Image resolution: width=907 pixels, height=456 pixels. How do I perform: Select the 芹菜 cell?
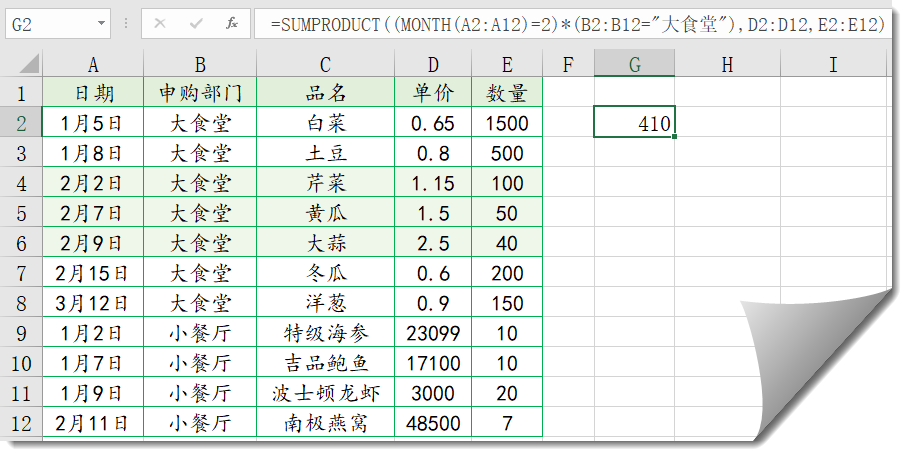pos(326,183)
